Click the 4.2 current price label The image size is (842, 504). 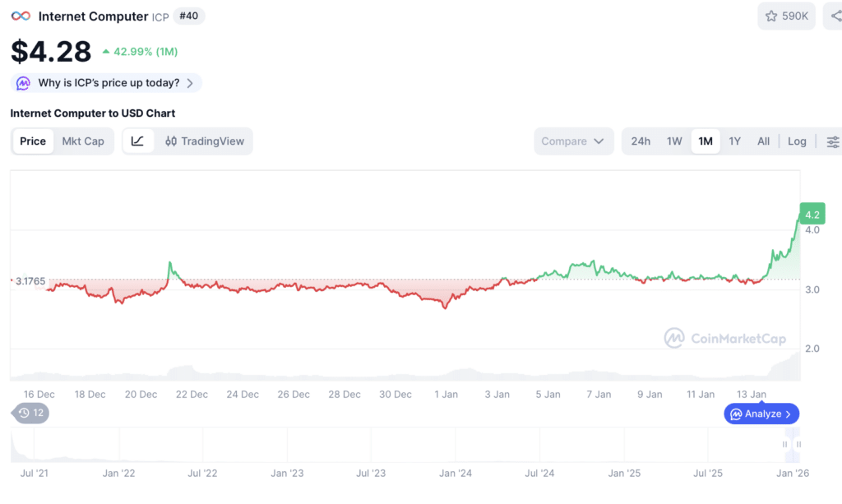click(x=812, y=214)
